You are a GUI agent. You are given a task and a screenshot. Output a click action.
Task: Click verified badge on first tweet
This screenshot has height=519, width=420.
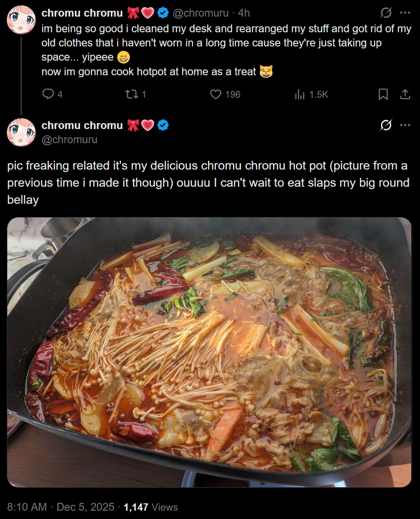tap(163, 13)
